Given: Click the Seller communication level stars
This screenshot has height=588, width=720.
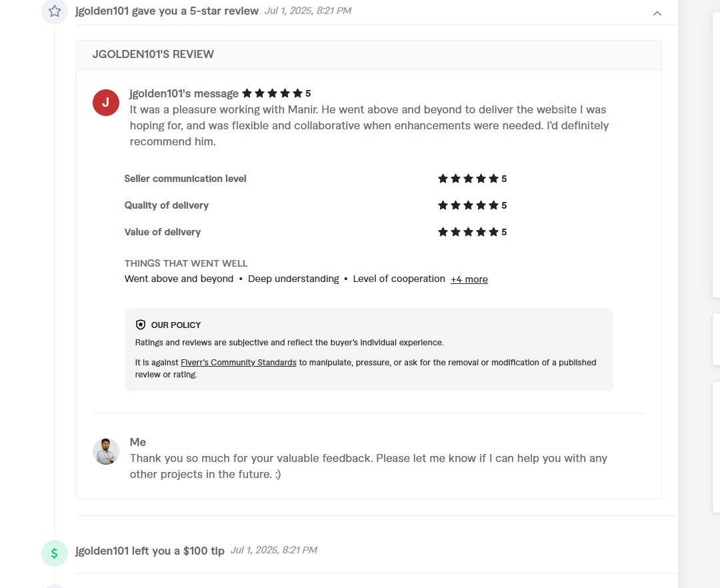Looking at the screenshot, I should point(469,179).
